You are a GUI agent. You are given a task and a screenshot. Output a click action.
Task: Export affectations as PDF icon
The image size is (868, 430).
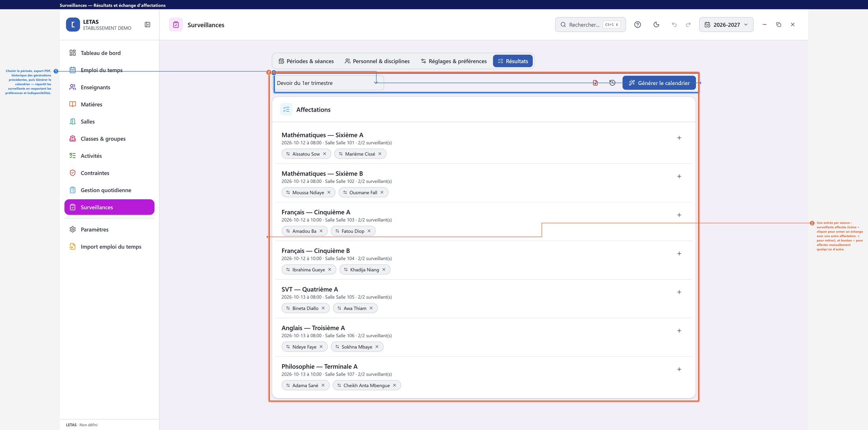pos(595,83)
